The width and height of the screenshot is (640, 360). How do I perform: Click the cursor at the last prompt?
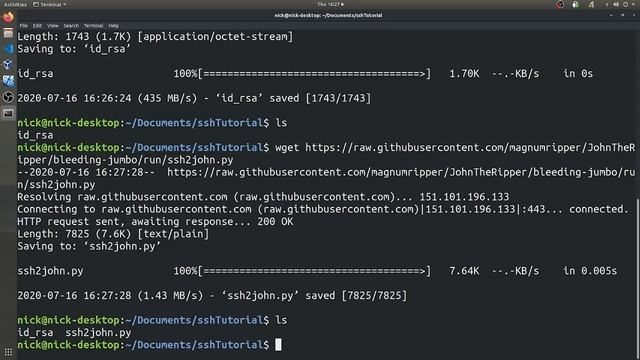[x=278, y=345]
